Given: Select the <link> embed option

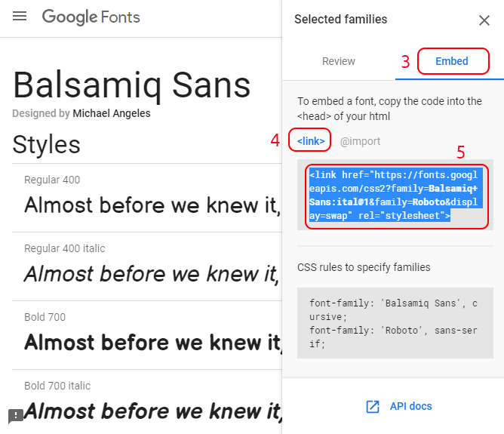Looking at the screenshot, I should pyautogui.click(x=311, y=141).
